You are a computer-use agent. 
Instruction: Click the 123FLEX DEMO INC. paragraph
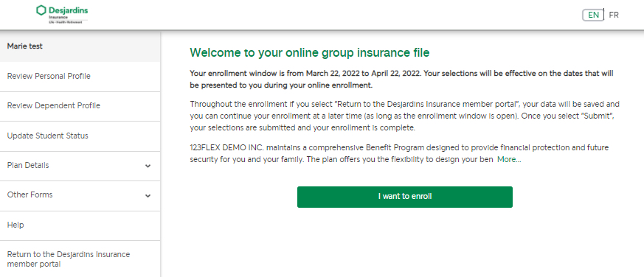pos(399,153)
